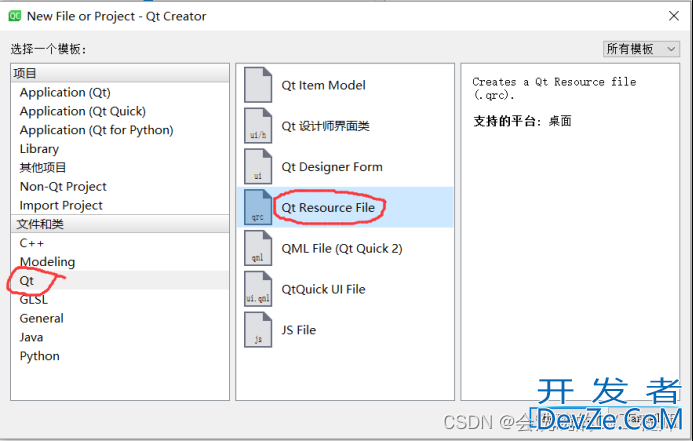Select the Qt Item Model file icon
The width and height of the screenshot is (693, 441).
258,85
